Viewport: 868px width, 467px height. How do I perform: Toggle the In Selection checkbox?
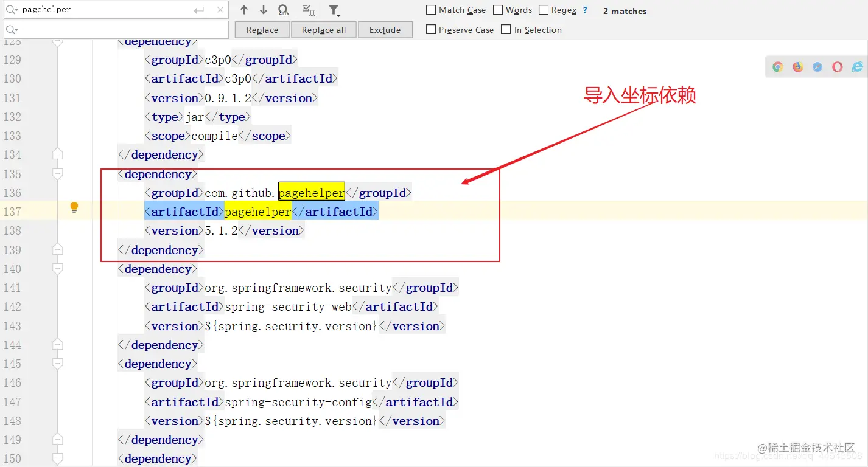coord(506,29)
